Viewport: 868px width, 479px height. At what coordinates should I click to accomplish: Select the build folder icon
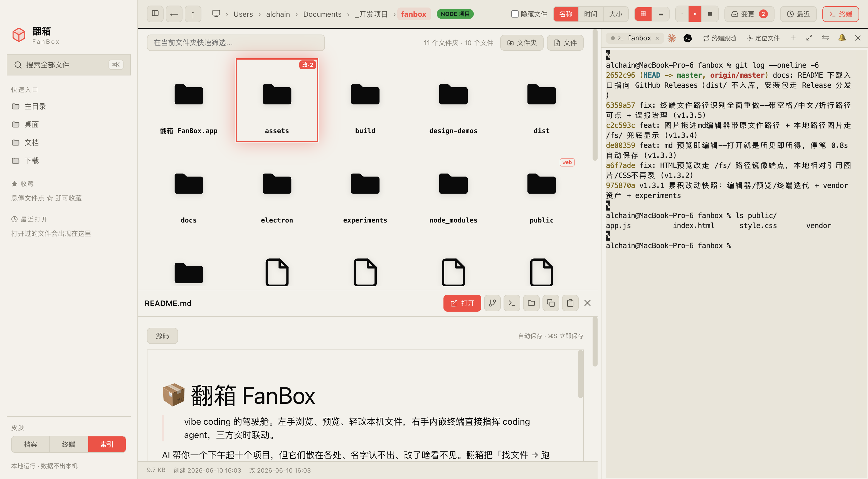pyautogui.click(x=365, y=94)
